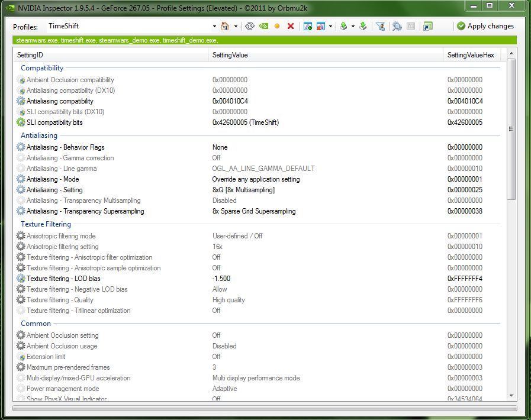The width and height of the screenshot is (531, 420).
Task: Click gear icon for Antialiasing - Transparency Supersampling
Action: [21, 211]
